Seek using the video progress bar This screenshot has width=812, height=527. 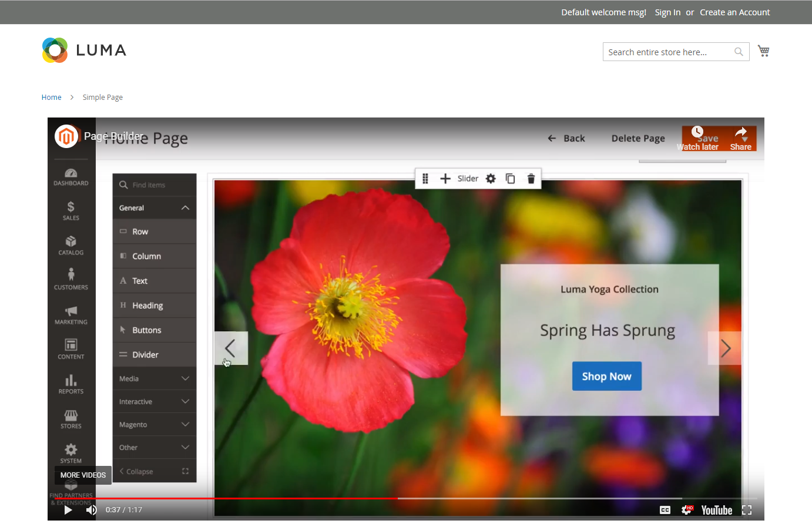(406, 498)
